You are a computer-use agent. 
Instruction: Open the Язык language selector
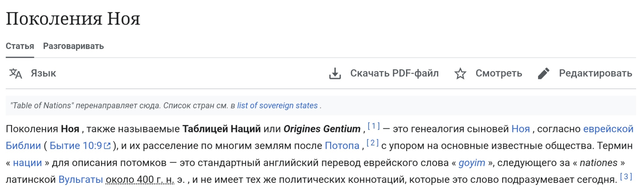point(43,73)
